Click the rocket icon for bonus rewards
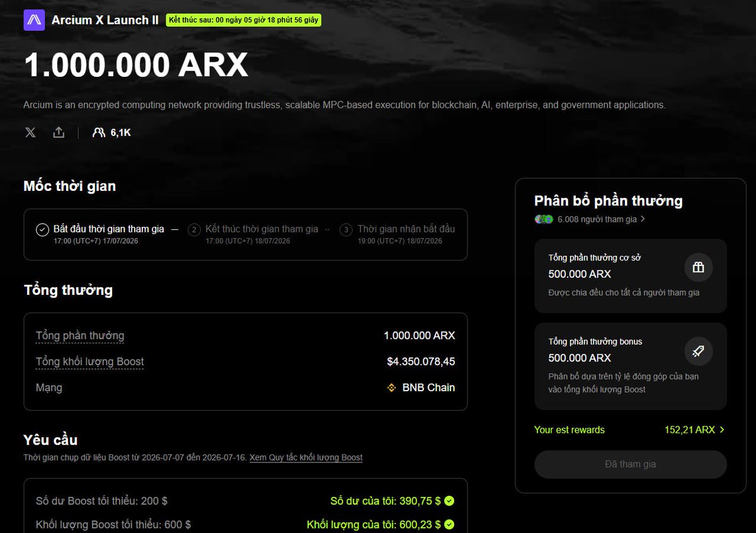Viewport: 756px width, 533px height. tap(699, 351)
